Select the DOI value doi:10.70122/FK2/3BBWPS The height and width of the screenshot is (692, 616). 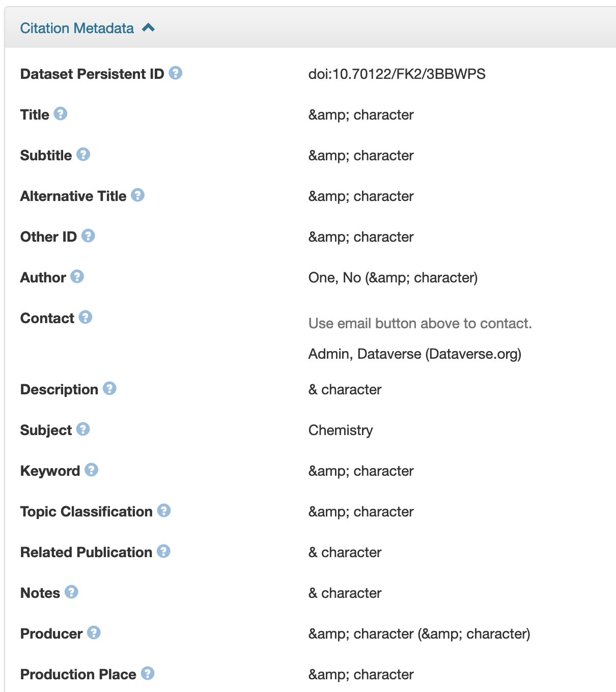tap(398, 74)
